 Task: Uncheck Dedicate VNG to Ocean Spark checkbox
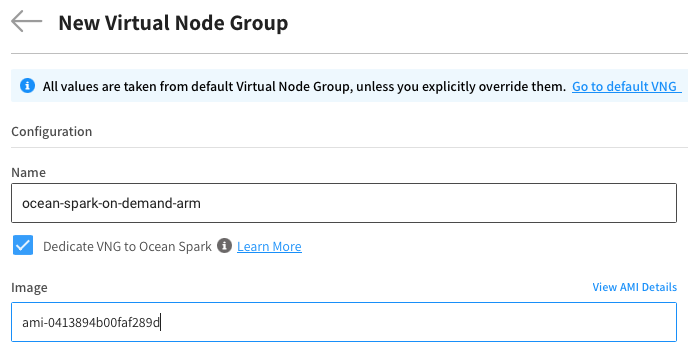point(23,245)
